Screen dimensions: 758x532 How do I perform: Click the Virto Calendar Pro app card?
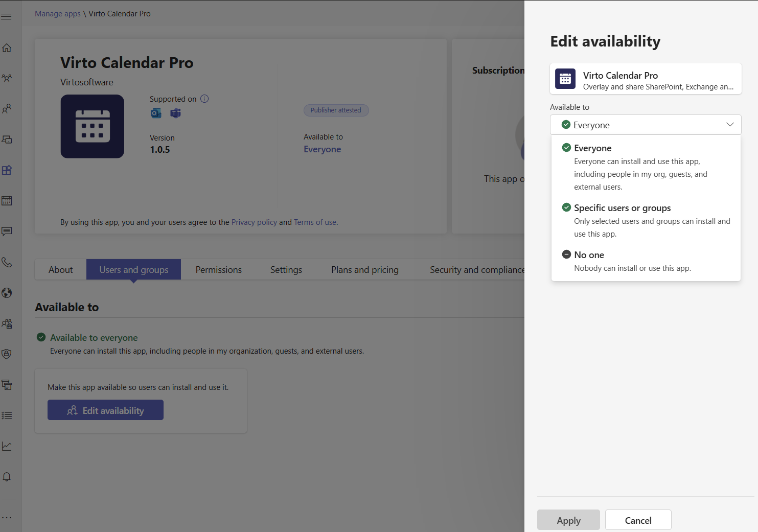646,79
